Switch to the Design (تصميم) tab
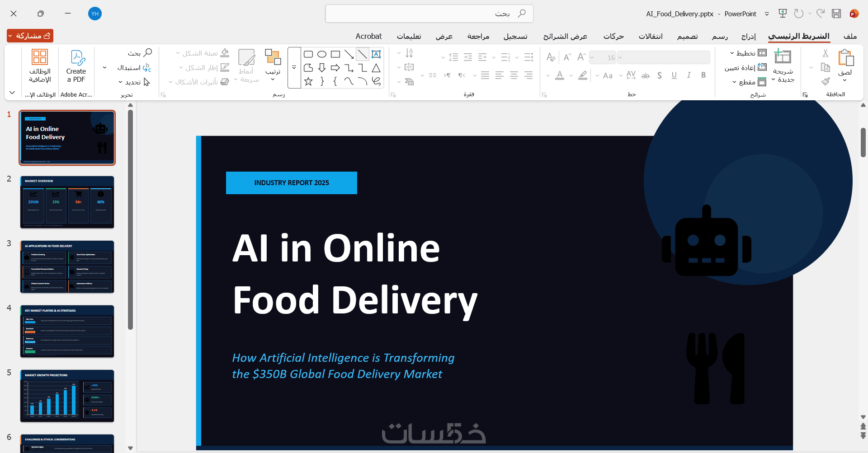 (x=687, y=36)
